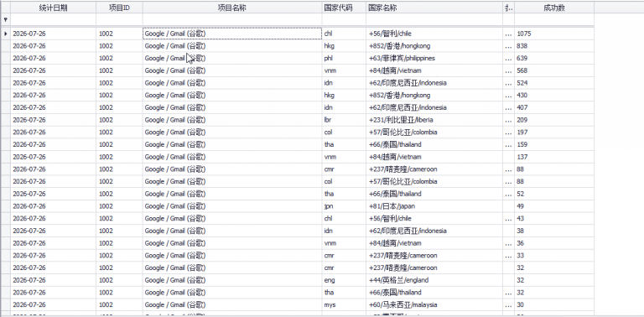The image size is (644, 317).
Task: Click the country code cell mys
Action: pyautogui.click(x=344, y=304)
